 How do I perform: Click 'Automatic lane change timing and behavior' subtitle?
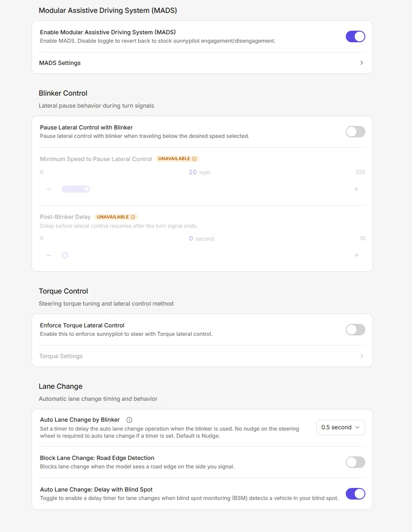pyautogui.click(x=98, y=399)
